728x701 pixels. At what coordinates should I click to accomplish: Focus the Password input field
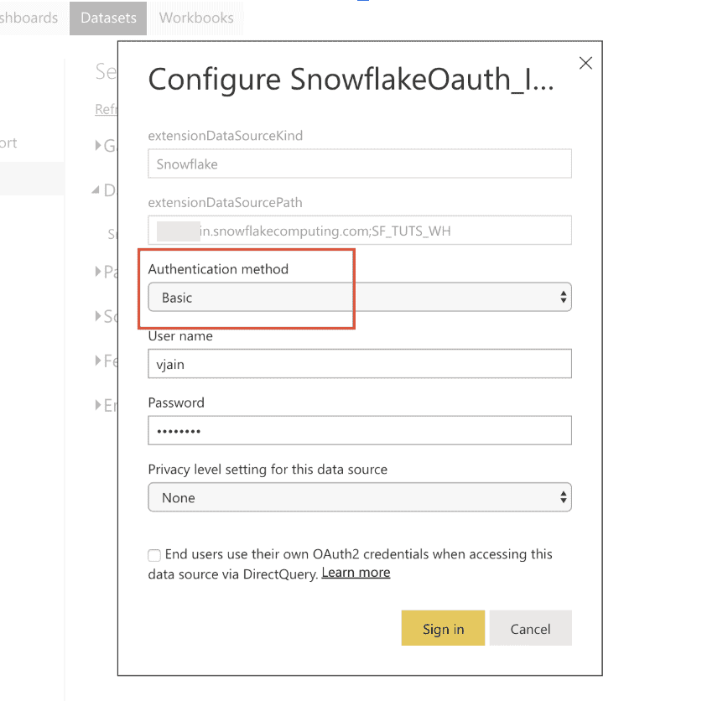coord(359,430)
